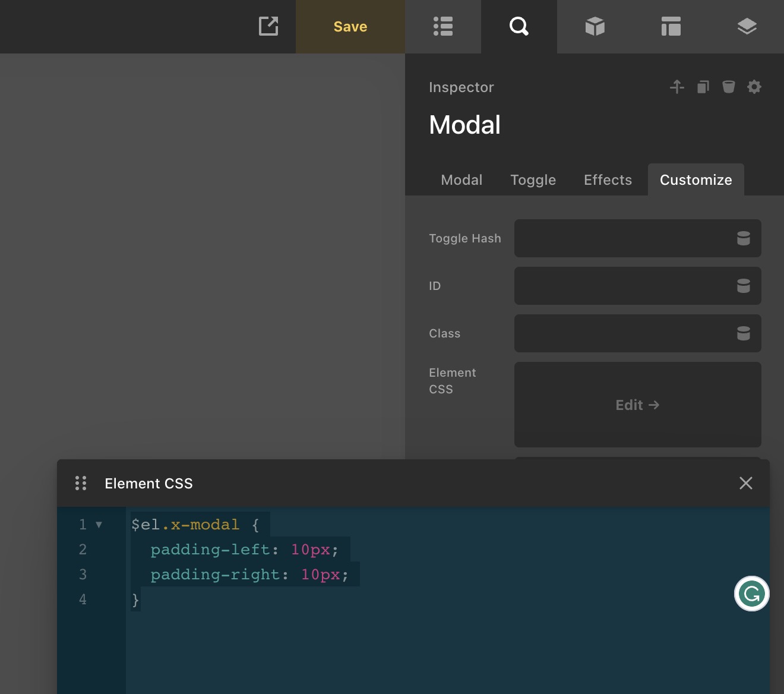Screen dimensions: 784x694
Task: Open the external preview icon
Action: (268, 26)
